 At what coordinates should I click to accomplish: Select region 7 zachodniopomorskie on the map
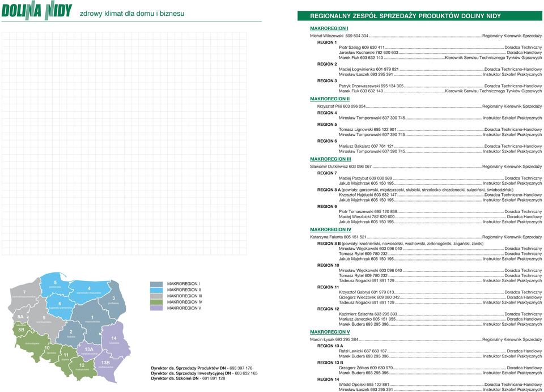click(x=24, y=294)
